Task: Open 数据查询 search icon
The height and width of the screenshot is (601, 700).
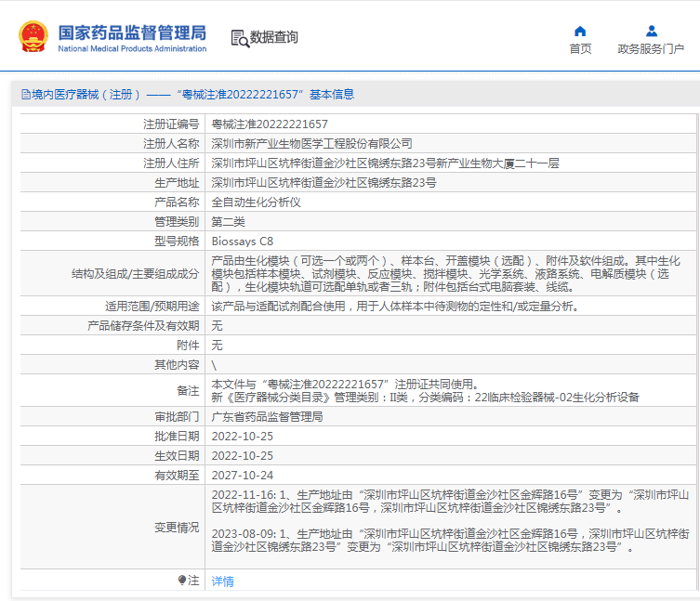Action: 240,38
